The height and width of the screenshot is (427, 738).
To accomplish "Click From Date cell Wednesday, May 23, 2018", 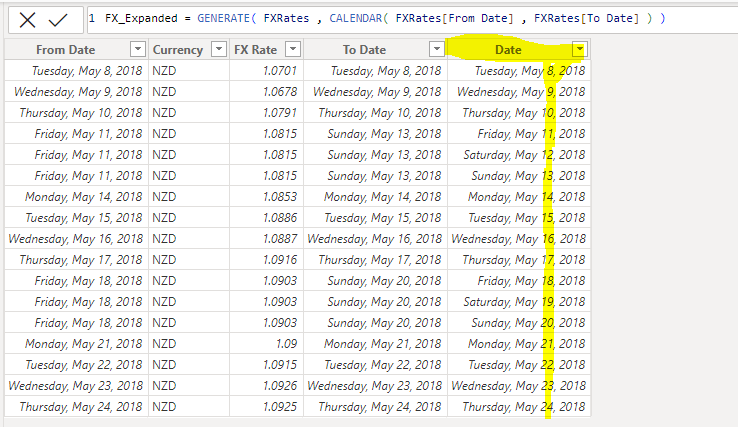I will pos(76,386).
